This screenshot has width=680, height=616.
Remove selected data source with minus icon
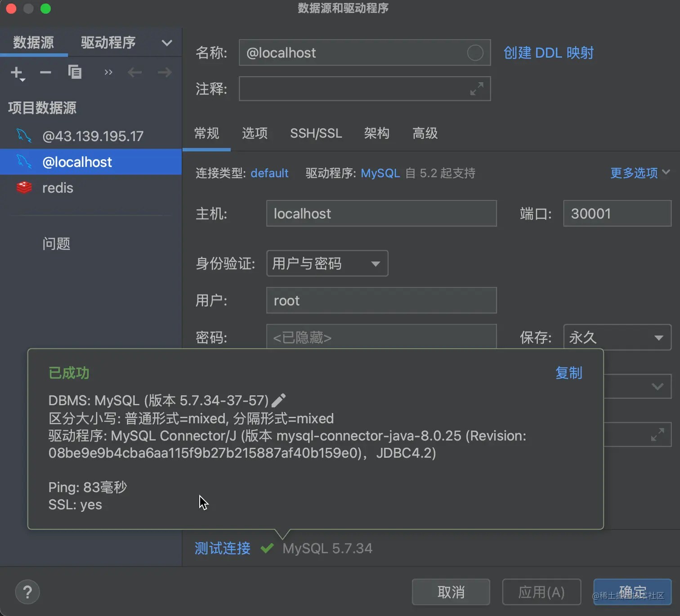click(45, 72)
